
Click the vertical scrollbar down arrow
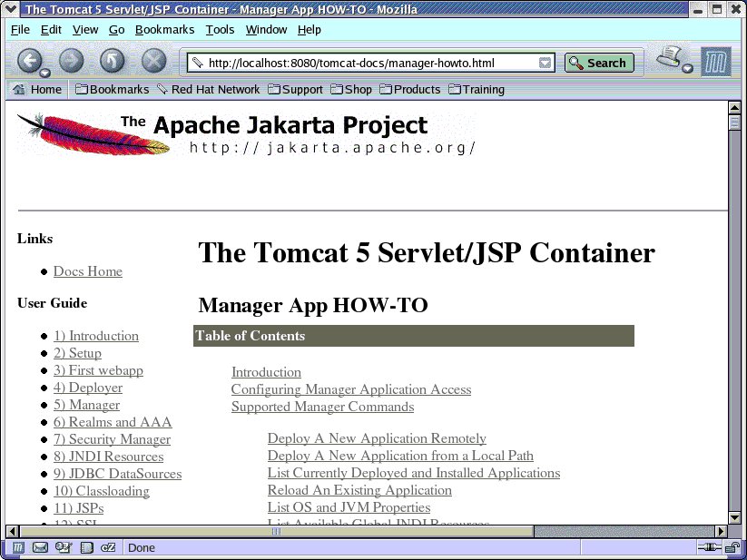point(734,517)
